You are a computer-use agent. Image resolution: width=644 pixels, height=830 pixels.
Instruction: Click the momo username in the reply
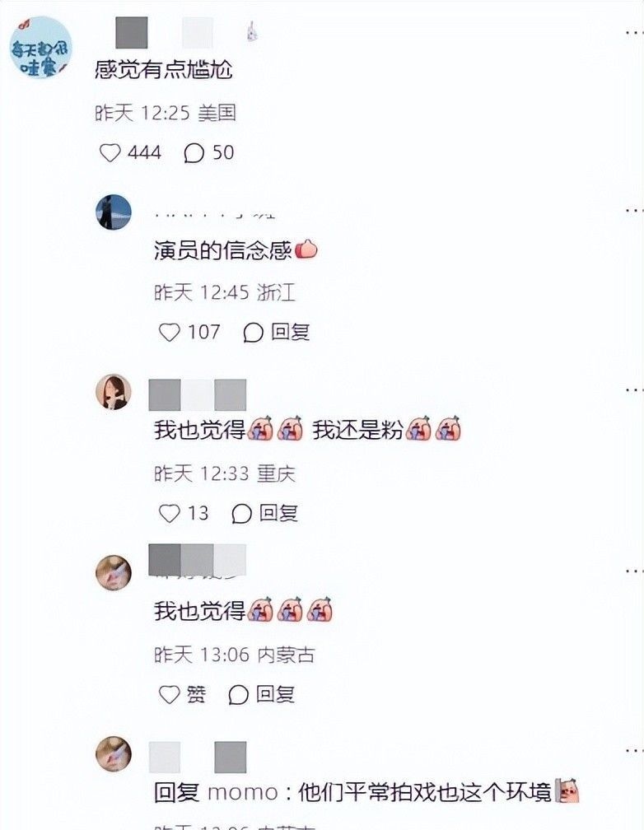click(243, 793)
